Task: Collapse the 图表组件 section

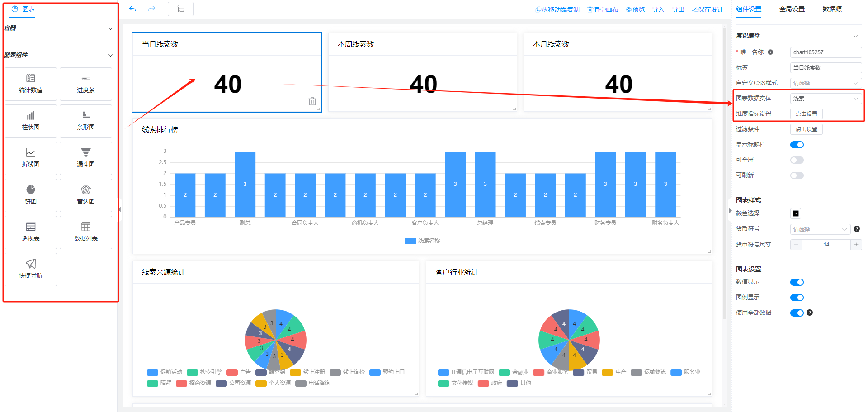Action: 110,55
